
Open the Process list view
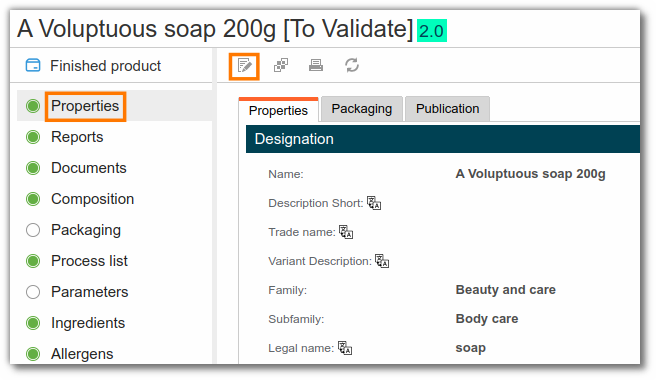89,261
